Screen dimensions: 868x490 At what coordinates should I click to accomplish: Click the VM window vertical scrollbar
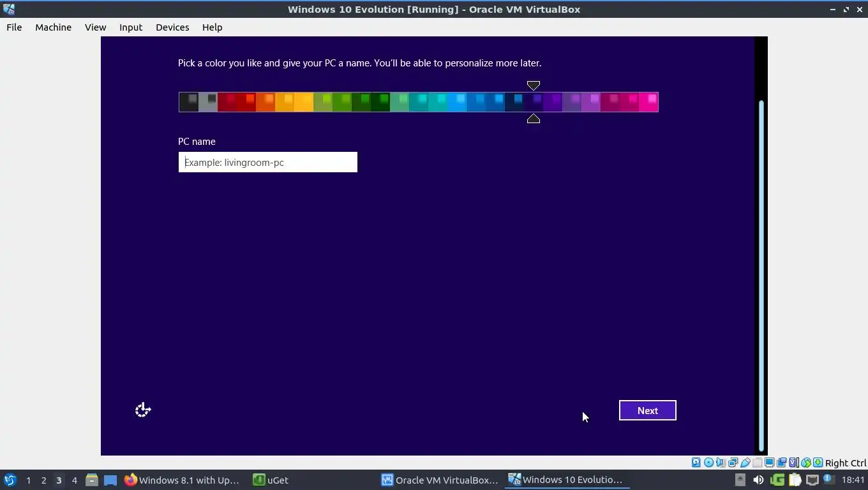point(761,276)
